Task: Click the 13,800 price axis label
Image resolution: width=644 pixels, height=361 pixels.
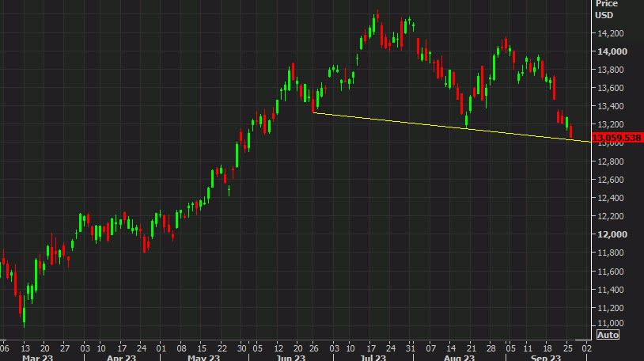Action: pos(610,70)
